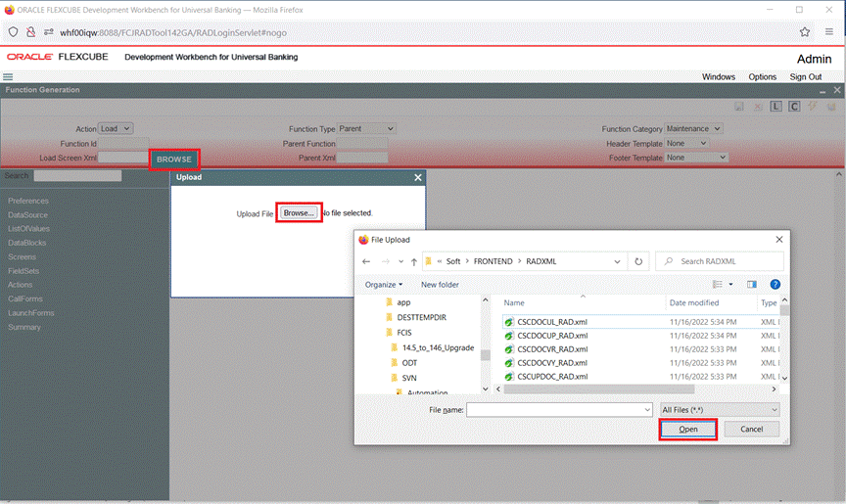Image resolution: width=846 pixels, height=504 pixels.
Task: Bookmark this page with star icon
Action: click(805, 32)
